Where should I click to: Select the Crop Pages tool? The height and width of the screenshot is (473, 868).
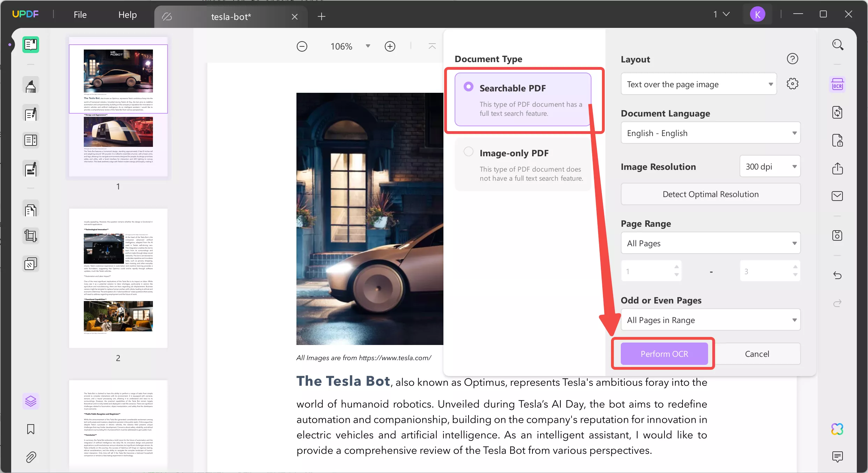[31, 236]
